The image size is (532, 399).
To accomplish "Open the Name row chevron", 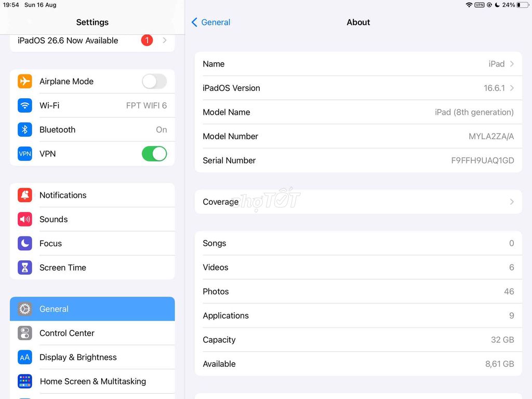I will [x=512, y=64].
